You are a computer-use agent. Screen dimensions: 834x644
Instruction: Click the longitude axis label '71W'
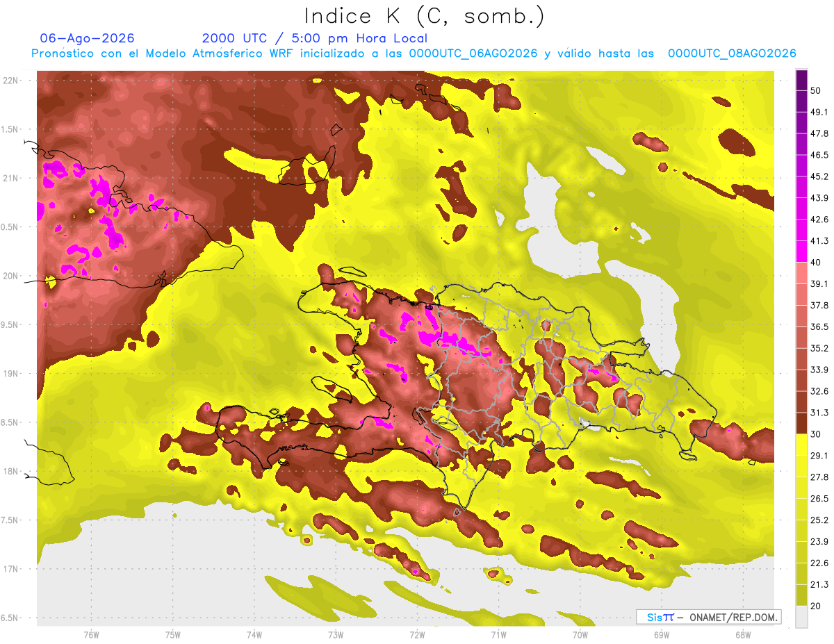tap(498, 634)
